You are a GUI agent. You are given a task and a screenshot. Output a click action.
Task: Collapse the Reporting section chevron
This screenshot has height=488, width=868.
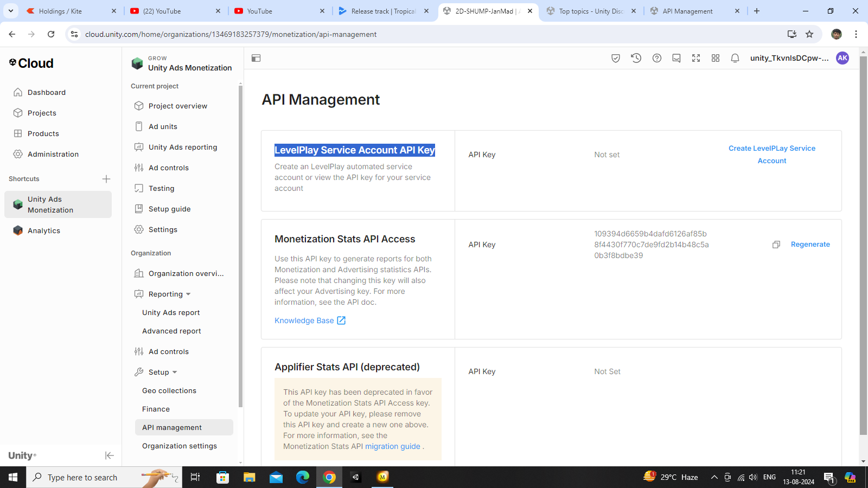coord(188,294)
